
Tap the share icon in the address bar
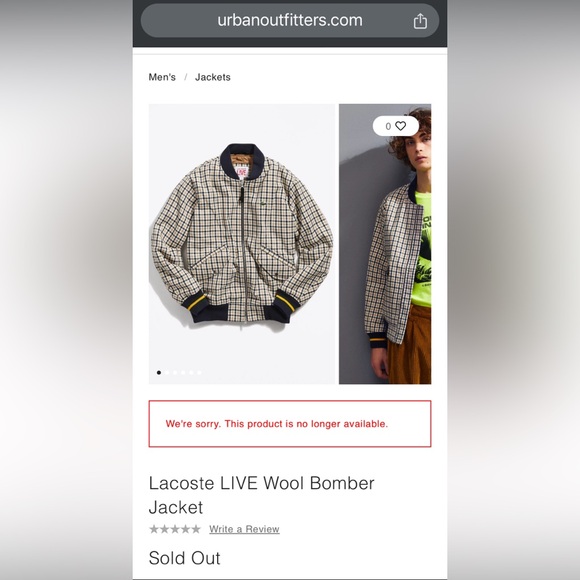(x=420, y=21)
